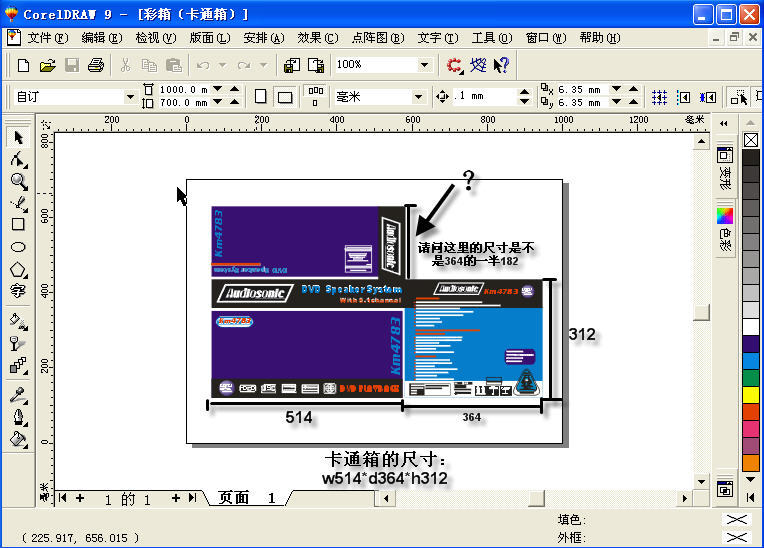Toggle the multi-page default settings button
Screen dimensions: 764x548
point(315,96)
